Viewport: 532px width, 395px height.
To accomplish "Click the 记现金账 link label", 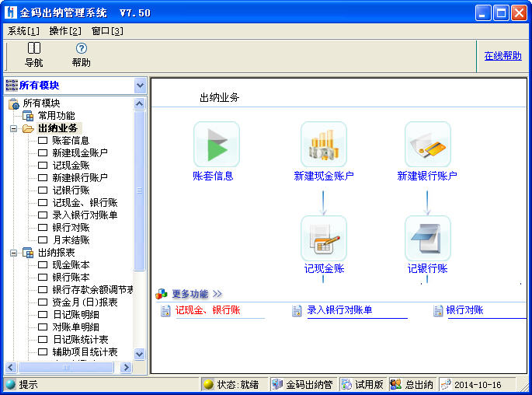I will (324, 269).
